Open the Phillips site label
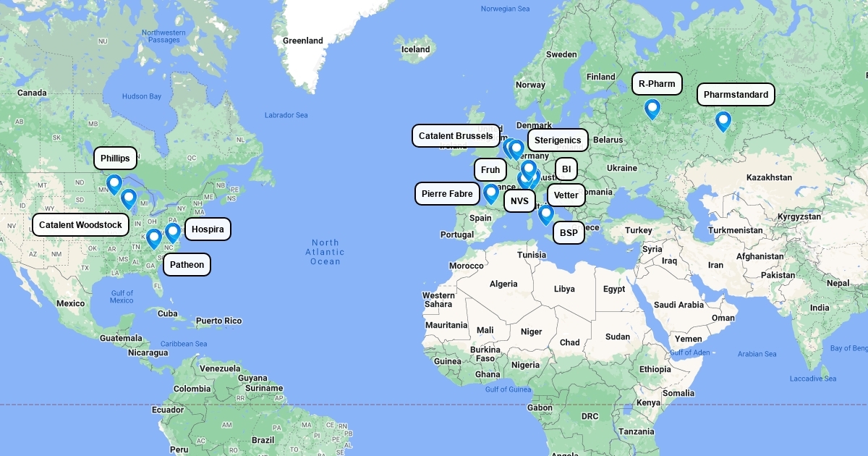Screen dimensions: 868x456 pos(115,159)
